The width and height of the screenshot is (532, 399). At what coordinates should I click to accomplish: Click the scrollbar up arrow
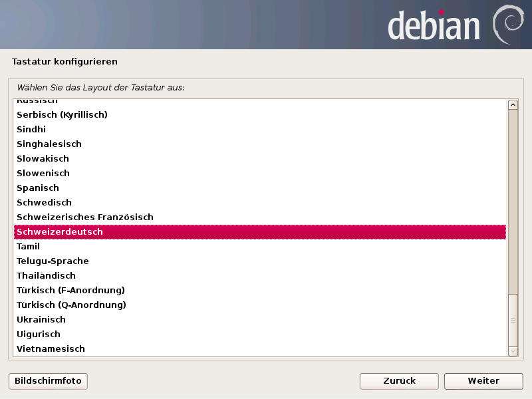(513, 104)
